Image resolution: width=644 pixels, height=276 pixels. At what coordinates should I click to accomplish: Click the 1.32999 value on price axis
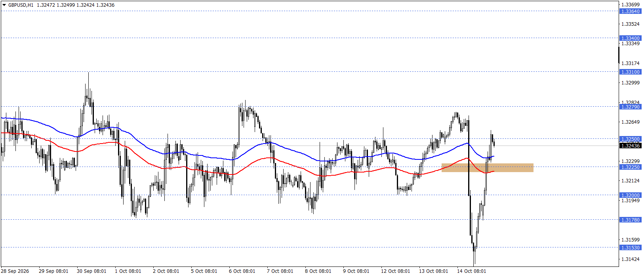(630, 83)
